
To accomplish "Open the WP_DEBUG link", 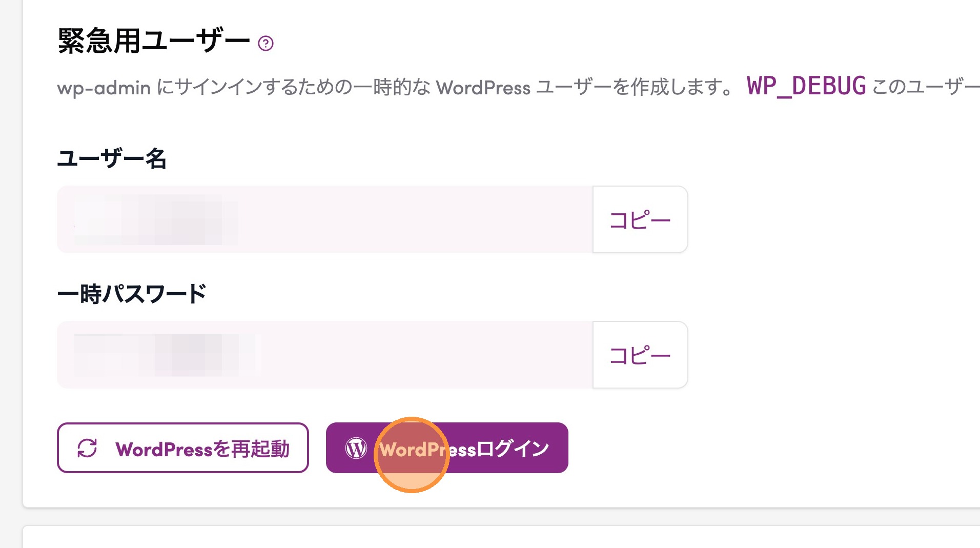I will (x=806, y=86).
